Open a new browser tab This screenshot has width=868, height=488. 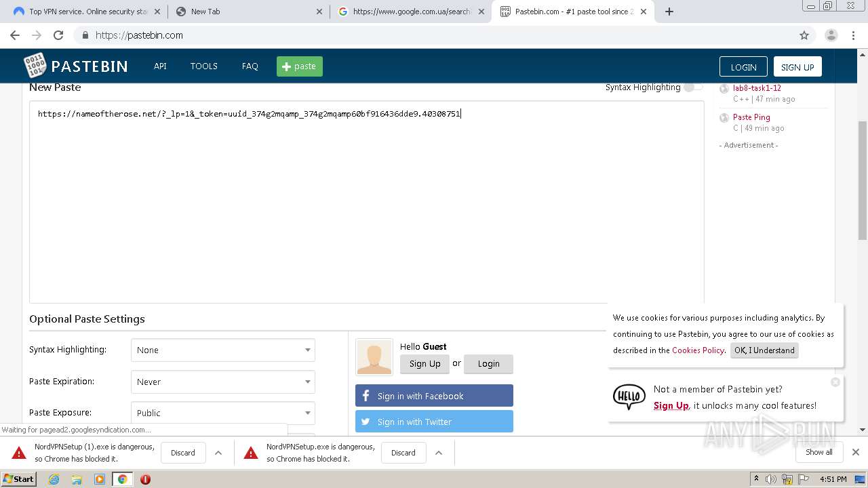coord(669,12)
